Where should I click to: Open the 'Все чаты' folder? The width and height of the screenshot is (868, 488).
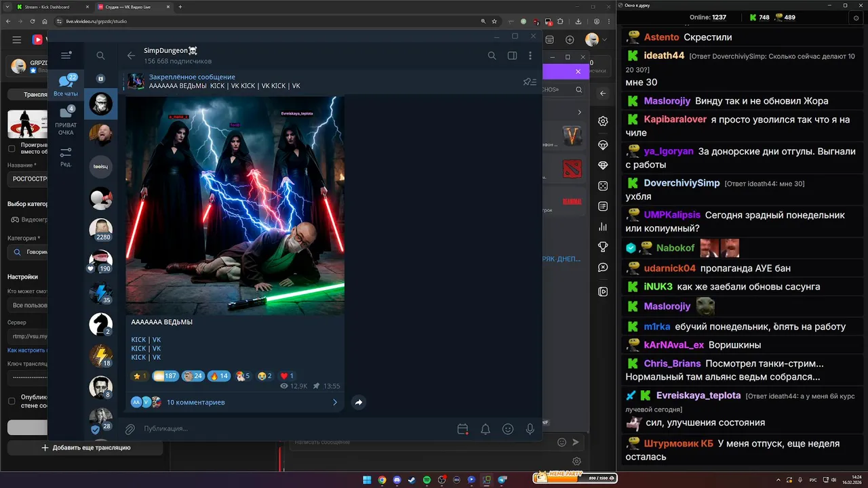66,85
